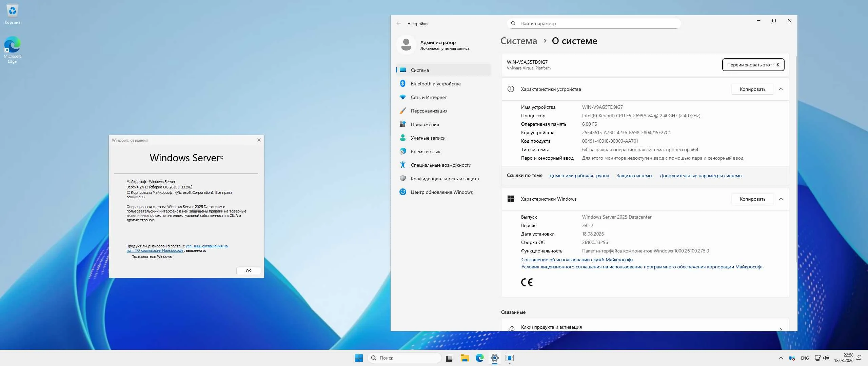Open Специальные возможности settings

tap(443, 165)
